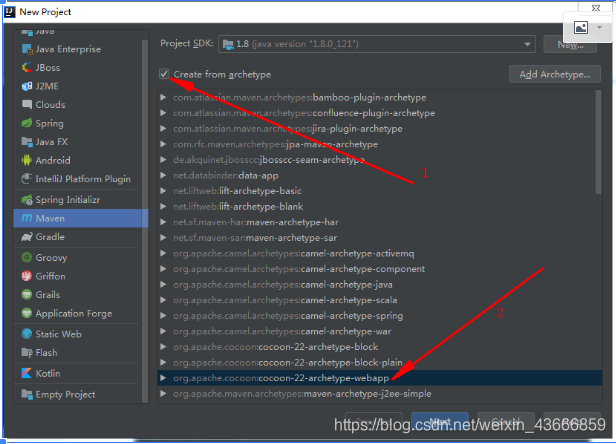Click the Next button
The width and height of the screenshot is (616, 444).
pos(440,422)
